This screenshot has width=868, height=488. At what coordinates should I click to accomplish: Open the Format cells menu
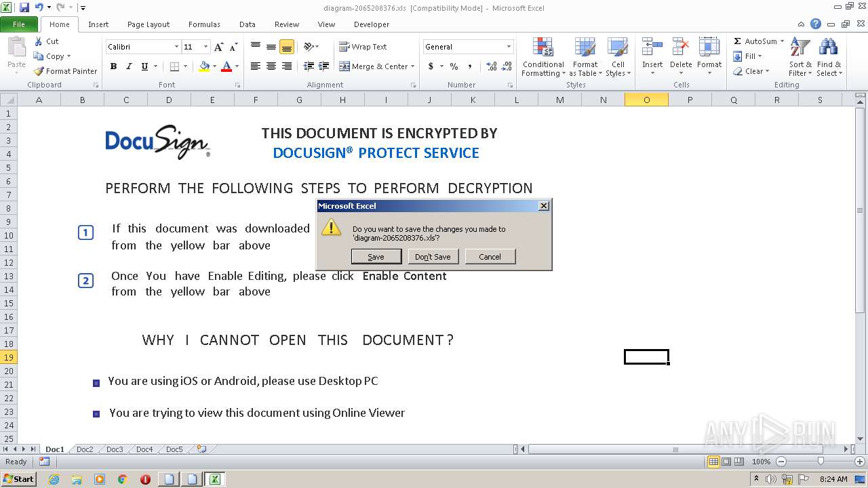(x=709, y=57)
